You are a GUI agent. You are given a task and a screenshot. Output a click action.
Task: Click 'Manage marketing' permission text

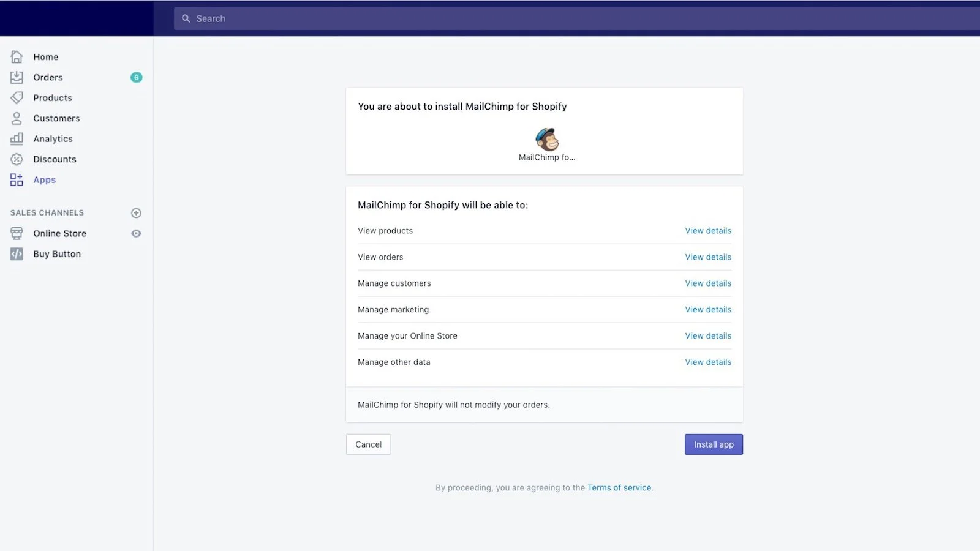click(393, 310)
